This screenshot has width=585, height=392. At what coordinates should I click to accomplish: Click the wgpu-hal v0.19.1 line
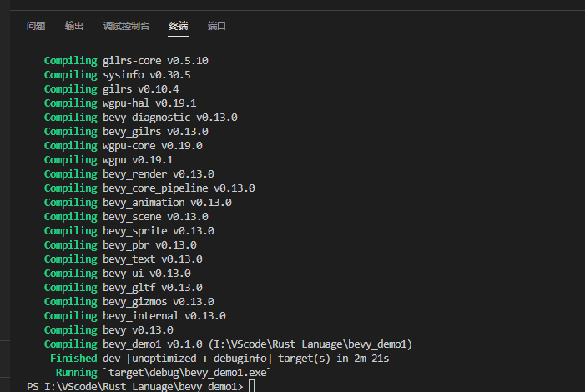(x=149, y=103)
